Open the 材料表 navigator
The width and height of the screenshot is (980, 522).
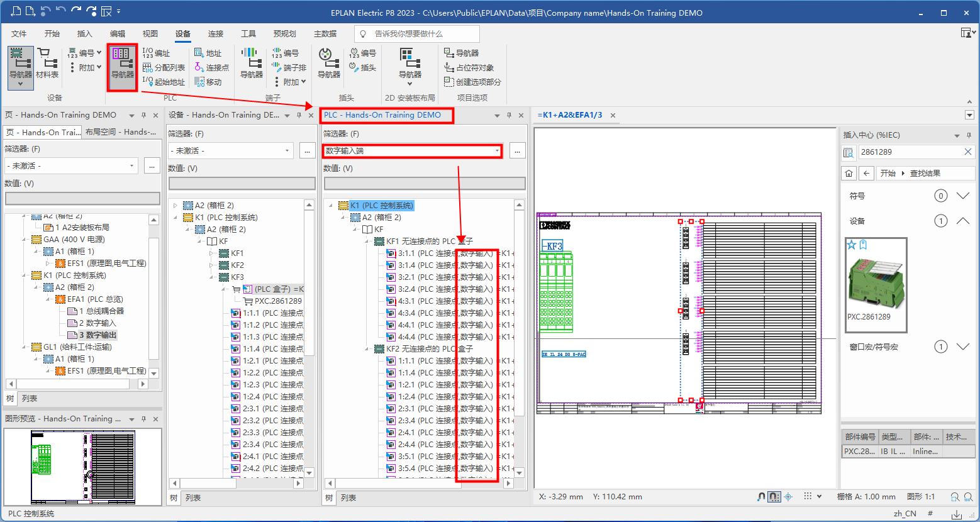point(47,63)
